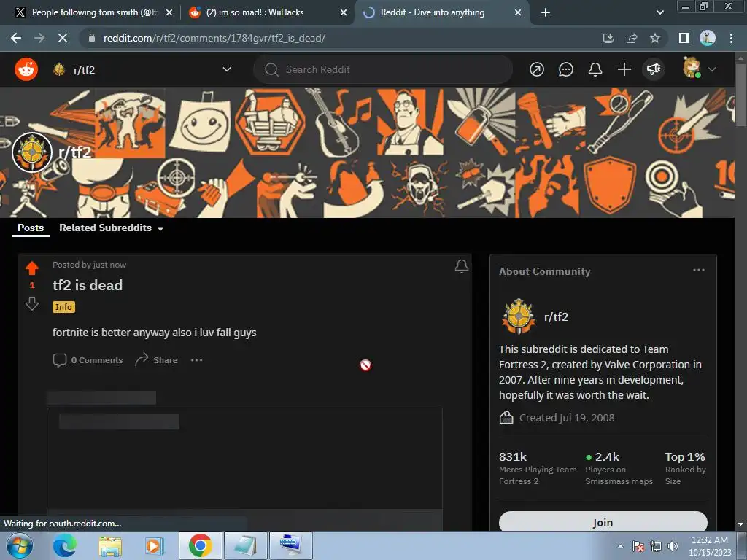Open the Chrome tab search chevron
747x560 pixels.
660,12
